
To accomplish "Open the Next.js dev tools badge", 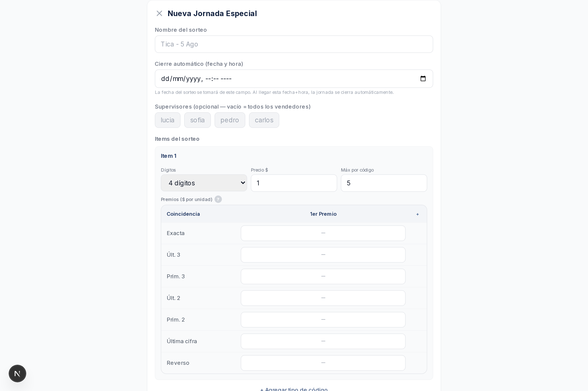I will coord(17,373).
